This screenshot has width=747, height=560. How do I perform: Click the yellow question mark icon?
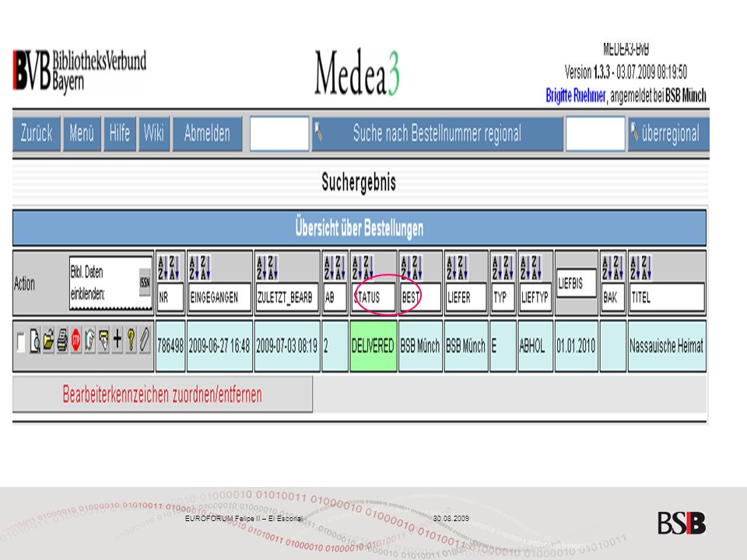[x=131, y=341]
